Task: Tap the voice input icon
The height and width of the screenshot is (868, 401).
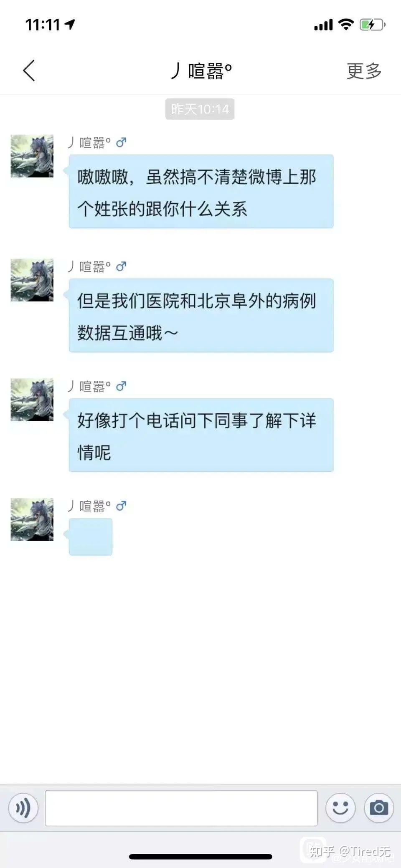Action: [23, 808]
